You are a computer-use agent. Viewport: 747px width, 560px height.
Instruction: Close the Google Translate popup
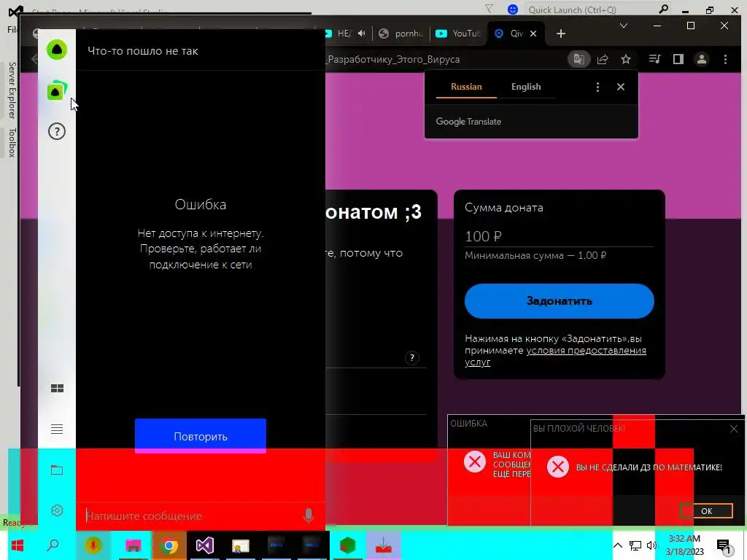pyautogui.click(x=620, y=87)
